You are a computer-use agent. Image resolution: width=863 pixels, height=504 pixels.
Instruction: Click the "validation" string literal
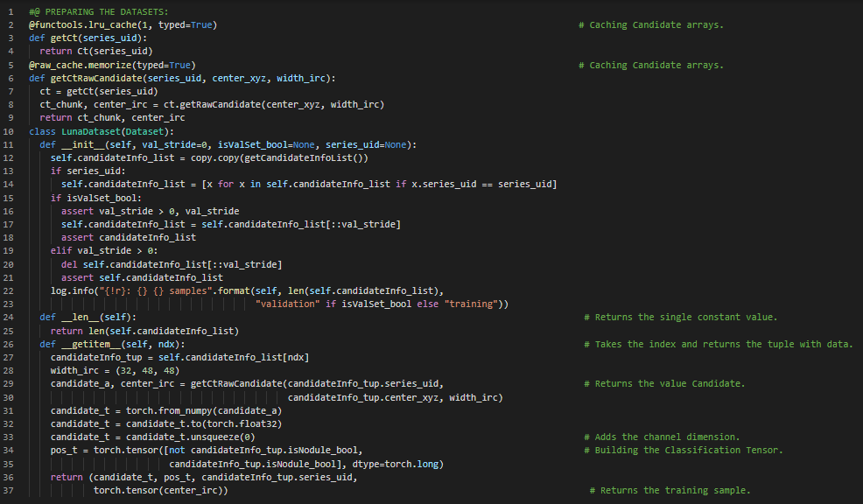tap(287, 304)
